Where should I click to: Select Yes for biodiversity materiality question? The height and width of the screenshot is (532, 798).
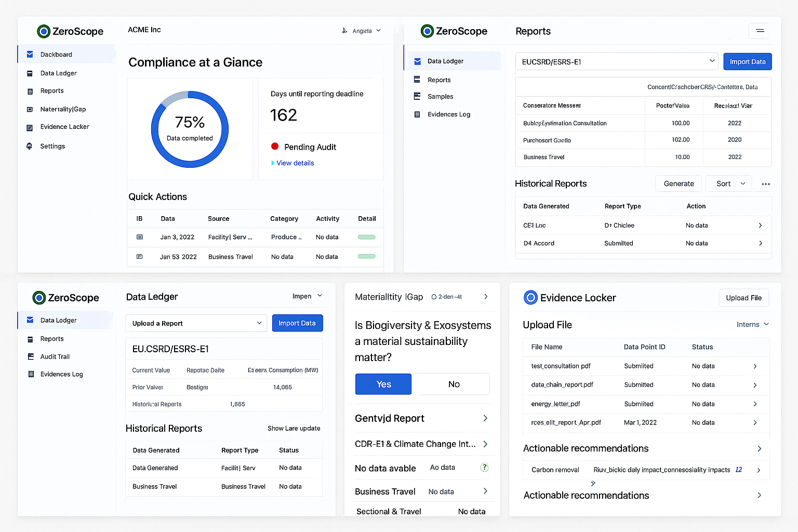pyautogui.click(x=383, y=384)
